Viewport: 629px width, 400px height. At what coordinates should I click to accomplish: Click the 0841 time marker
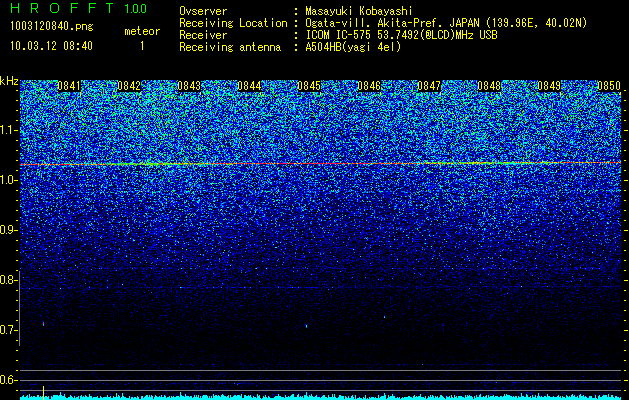(x=69, y=86)
